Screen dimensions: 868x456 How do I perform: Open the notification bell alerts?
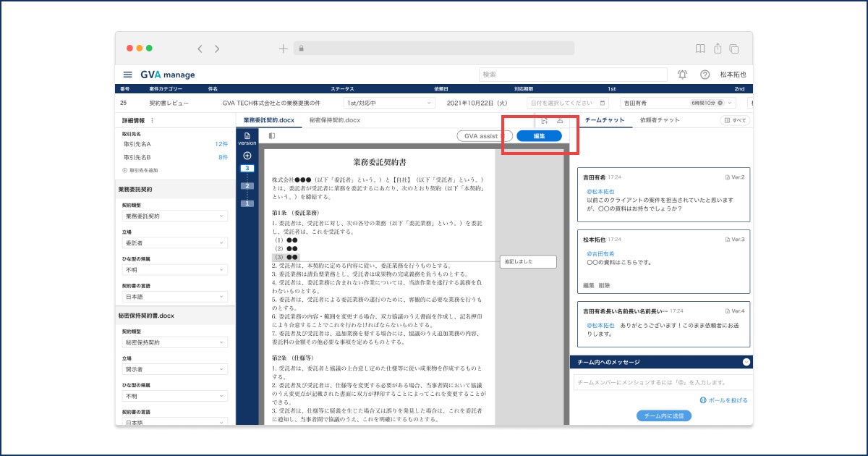[x=683, y=75]
